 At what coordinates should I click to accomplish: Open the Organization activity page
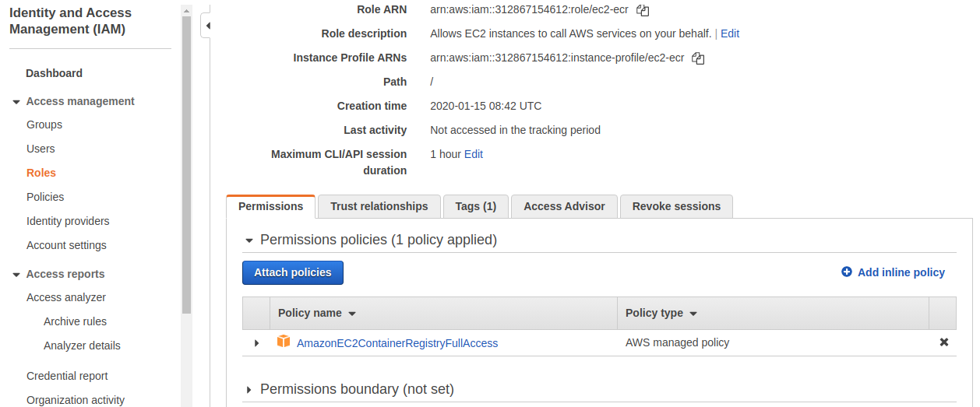pyautogui.click(x=76, y=400)
